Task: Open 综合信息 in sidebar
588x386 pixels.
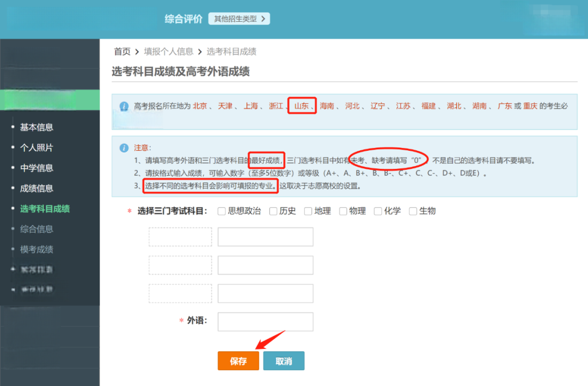Action: click(x=37, y=229)
